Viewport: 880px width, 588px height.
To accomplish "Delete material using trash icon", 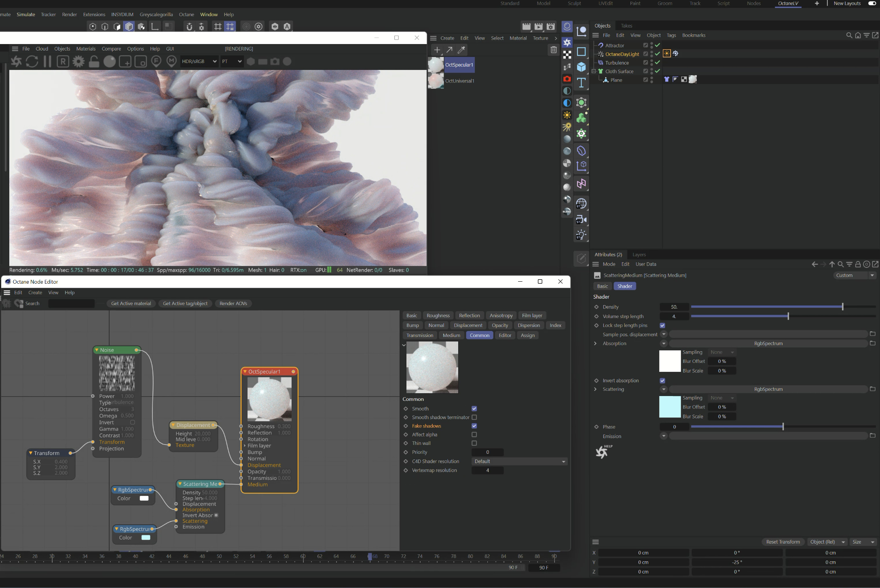I will (x=553, y=50).
